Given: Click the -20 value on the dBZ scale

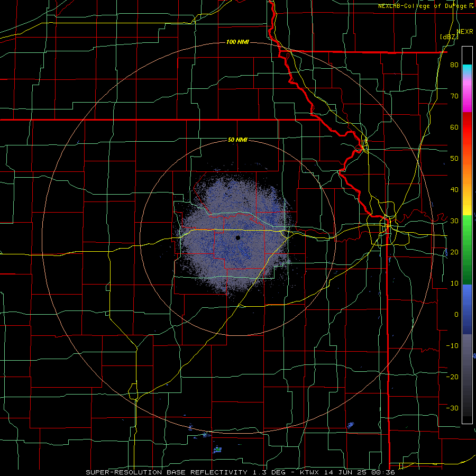Looking at the screenshot, I should pyautogui.click(x=452, y=377).
